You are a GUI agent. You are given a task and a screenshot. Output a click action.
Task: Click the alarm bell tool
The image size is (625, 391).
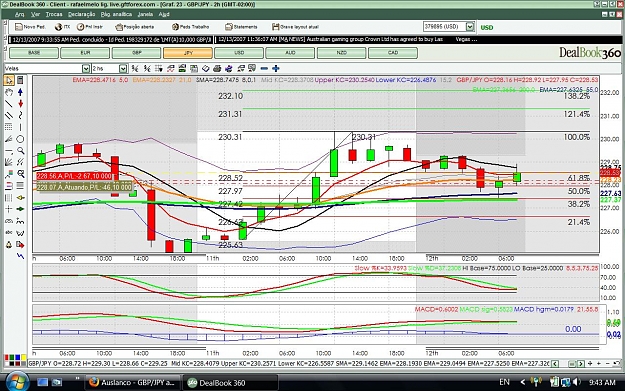click(8, 244)
